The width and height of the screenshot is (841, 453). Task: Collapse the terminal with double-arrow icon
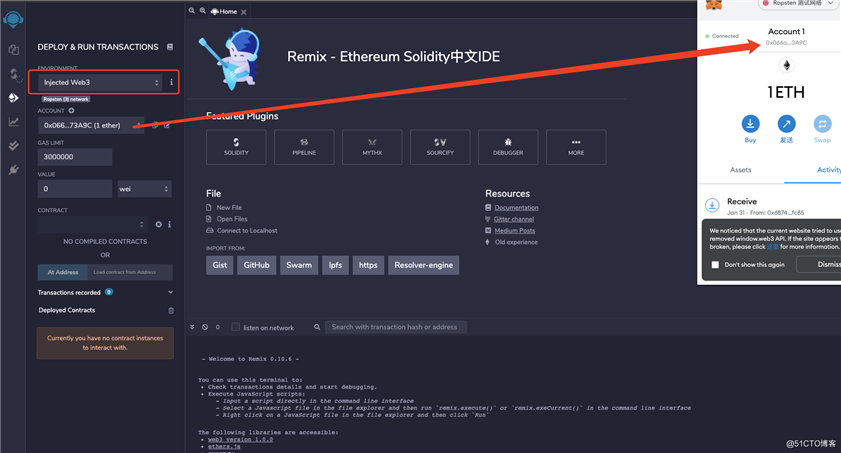pyautogui.click(x=192, y=327)
